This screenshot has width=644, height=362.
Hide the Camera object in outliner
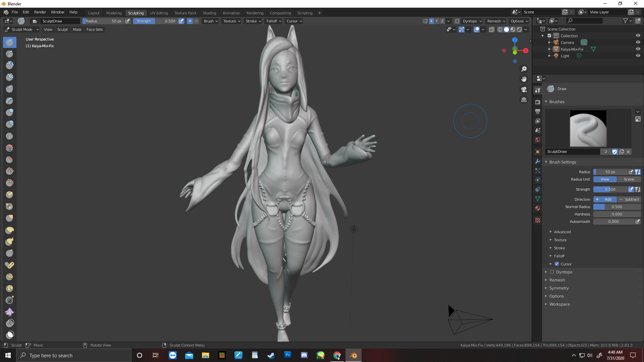pos(638,42)
